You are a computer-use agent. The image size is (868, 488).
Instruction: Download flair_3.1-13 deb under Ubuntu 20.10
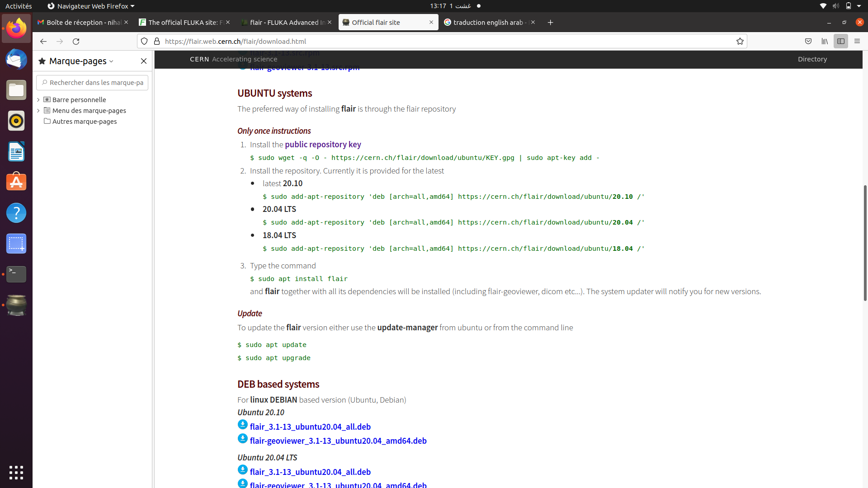tap(243, 424)
